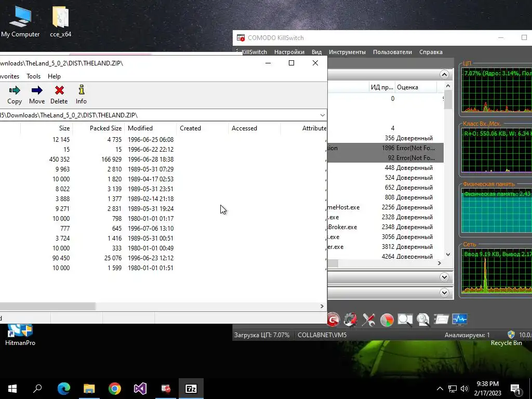Sort by the Accessed column header
Viewport: 532px width, 399px height.
pyautogui.click(x=255, y=128)
